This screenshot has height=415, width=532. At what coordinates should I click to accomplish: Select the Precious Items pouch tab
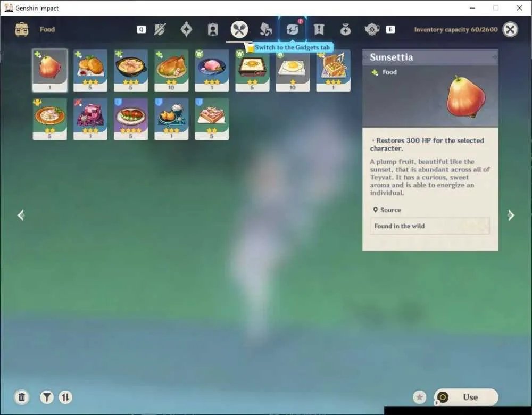click(x=345, y=30)
